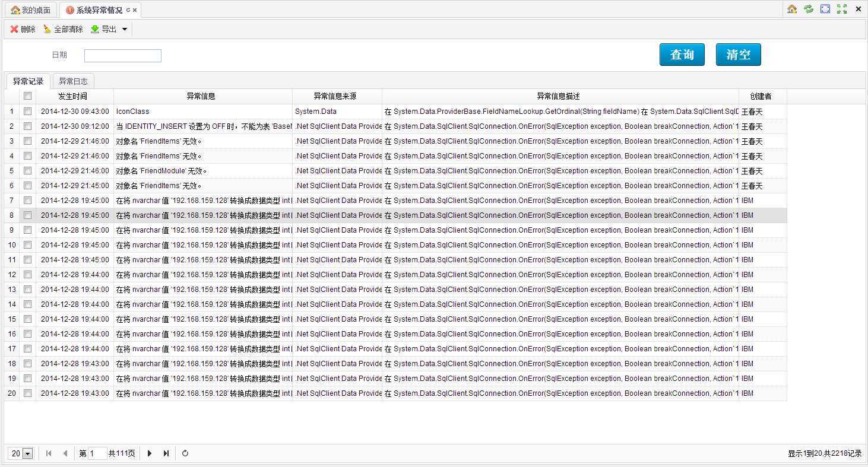Click 2014-12-29 21:45:00 time cell
The image size is (868, 467).
pyautogui.click(x=75, y=185)
